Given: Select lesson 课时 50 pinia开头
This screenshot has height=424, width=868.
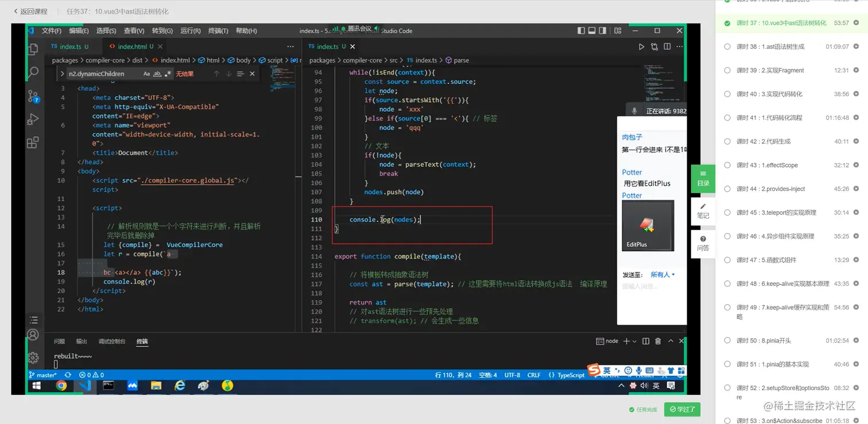Looking at the screenshot, I should pyautogui.click(x=792, y=341).
